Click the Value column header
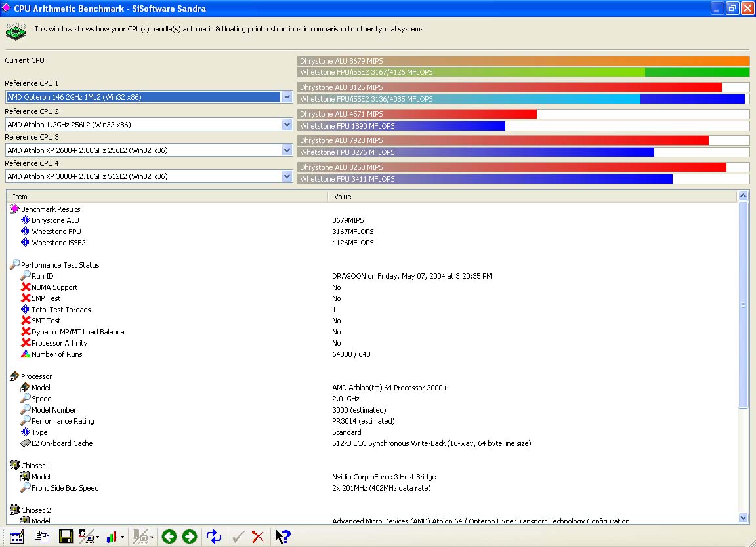 click(533, 197)
